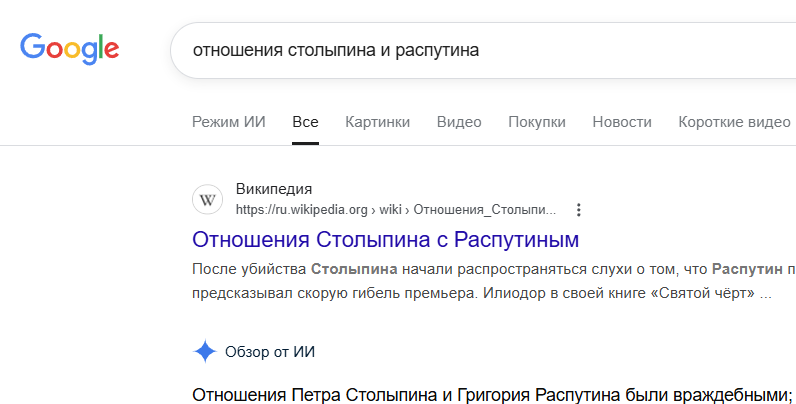
Task: Open the Короткие видео tab
Action: [734, 122]
